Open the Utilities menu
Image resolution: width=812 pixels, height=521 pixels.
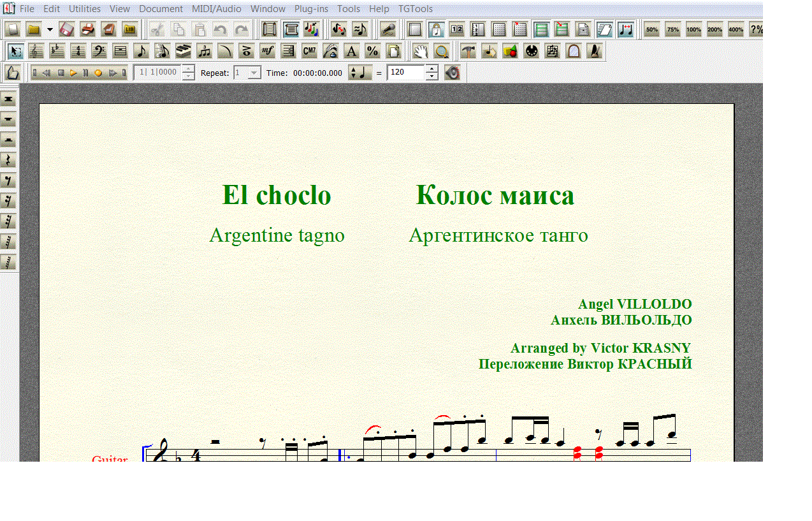(x=85, y=9)
